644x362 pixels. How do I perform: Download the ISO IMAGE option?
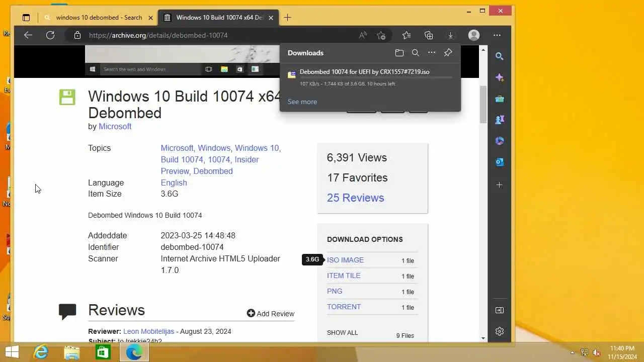(x=345, y=260)
